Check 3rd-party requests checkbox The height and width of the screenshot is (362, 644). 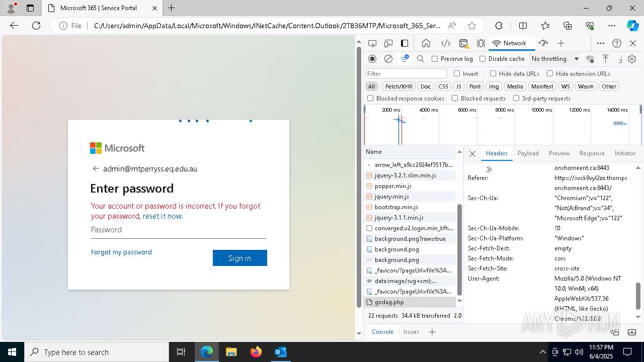coord(516,99)
